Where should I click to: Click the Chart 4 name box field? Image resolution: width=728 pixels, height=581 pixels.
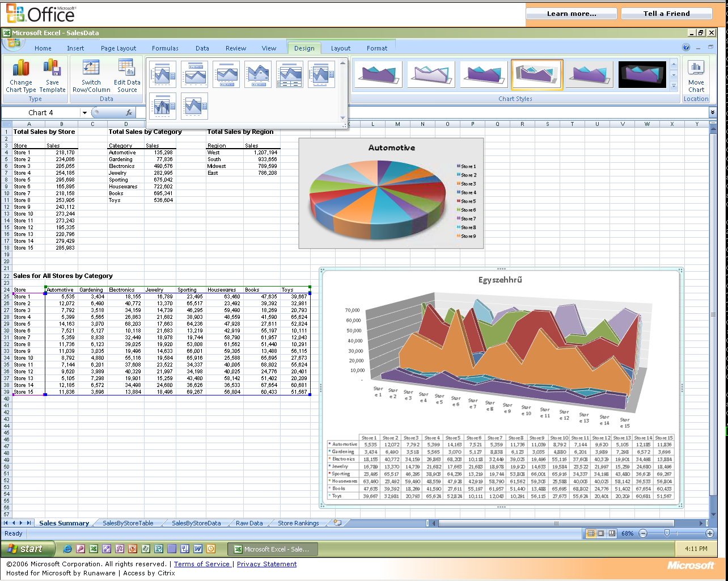[x=41, y=113]
